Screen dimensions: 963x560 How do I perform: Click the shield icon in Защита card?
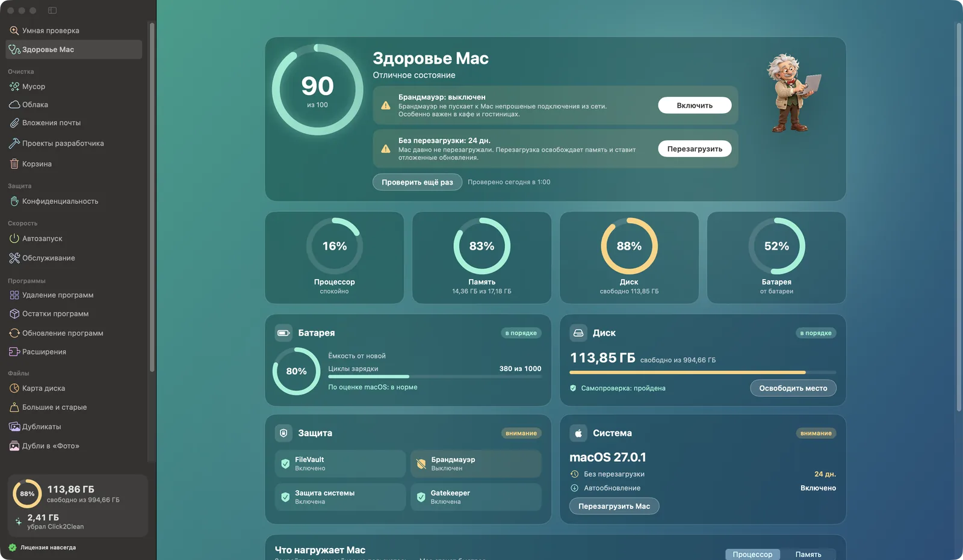[x=283, y=433]
